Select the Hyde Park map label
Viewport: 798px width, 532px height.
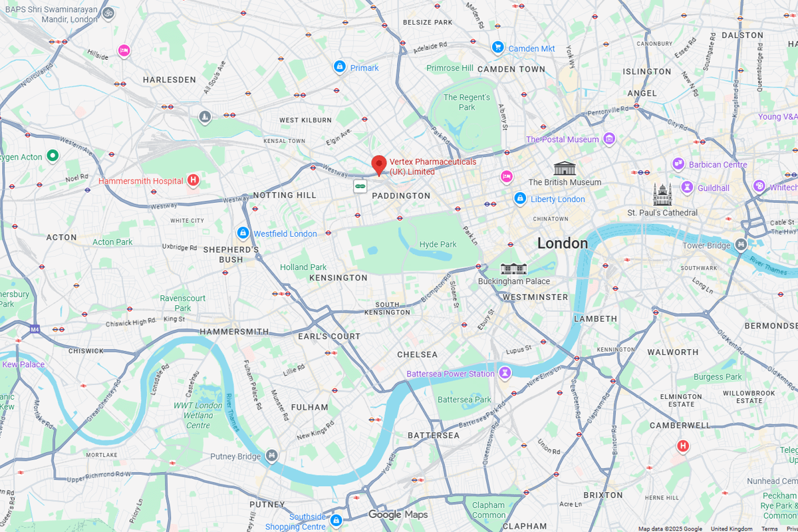click(x=438, y=244)
